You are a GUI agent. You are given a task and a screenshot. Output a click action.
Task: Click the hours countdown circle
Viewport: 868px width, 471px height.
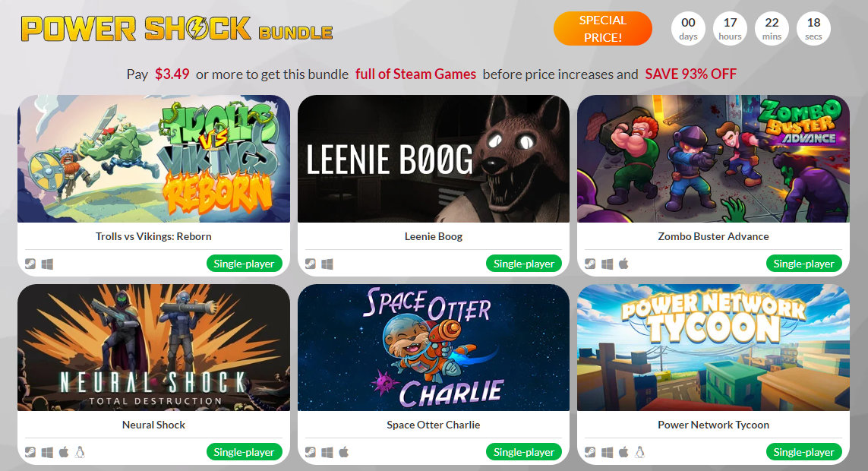coord(730,29)
